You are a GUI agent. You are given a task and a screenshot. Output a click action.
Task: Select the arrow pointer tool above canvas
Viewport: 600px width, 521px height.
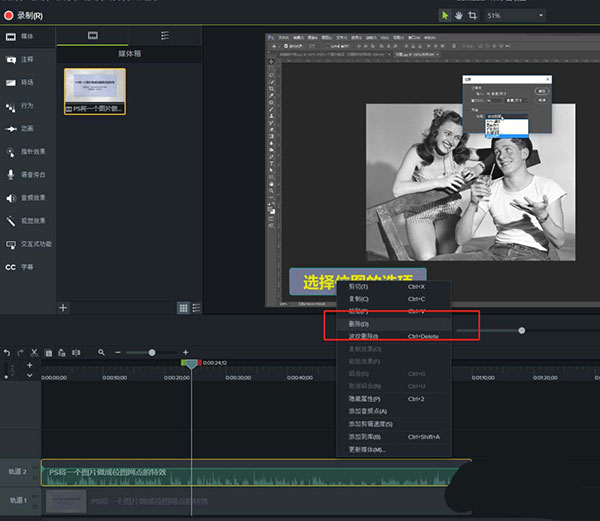click(446, 16)
